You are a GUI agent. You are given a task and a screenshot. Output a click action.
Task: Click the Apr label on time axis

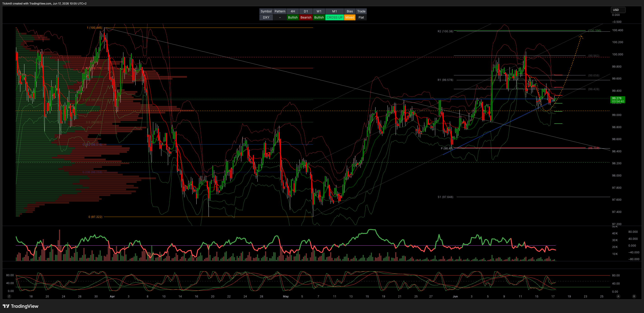pos(112,297)
